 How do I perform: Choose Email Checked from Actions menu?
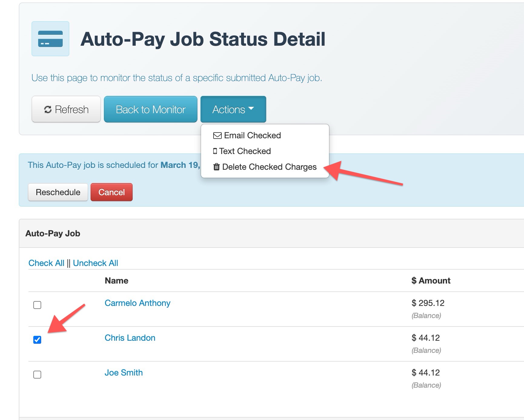pyautogui.click(x=247, y=136)
